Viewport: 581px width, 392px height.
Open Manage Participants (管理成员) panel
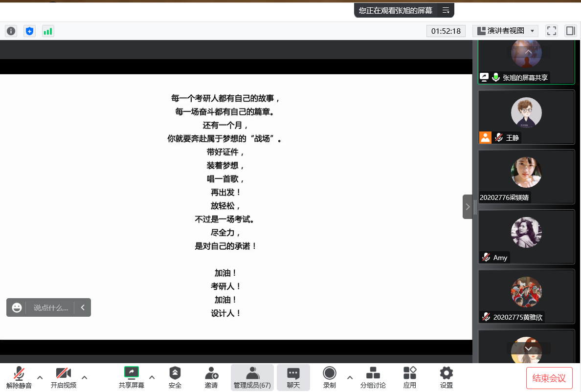click(x=252, y=377)
